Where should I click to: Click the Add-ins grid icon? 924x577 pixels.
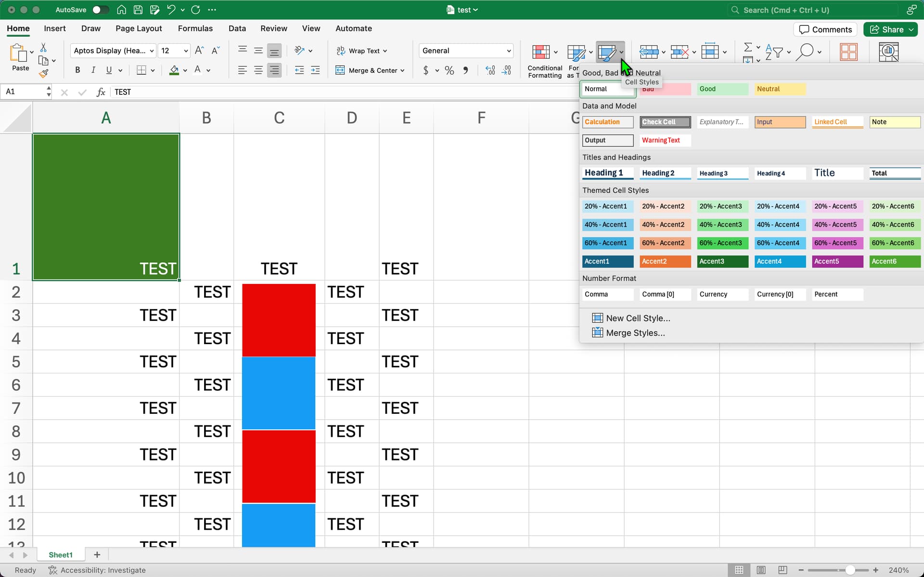coord(848,52)
